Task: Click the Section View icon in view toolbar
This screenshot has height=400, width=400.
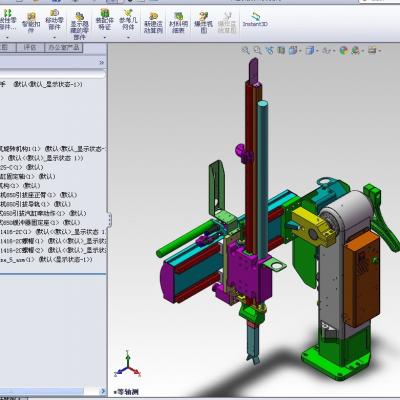Action: pyautogui.click(x=281, y=50)
